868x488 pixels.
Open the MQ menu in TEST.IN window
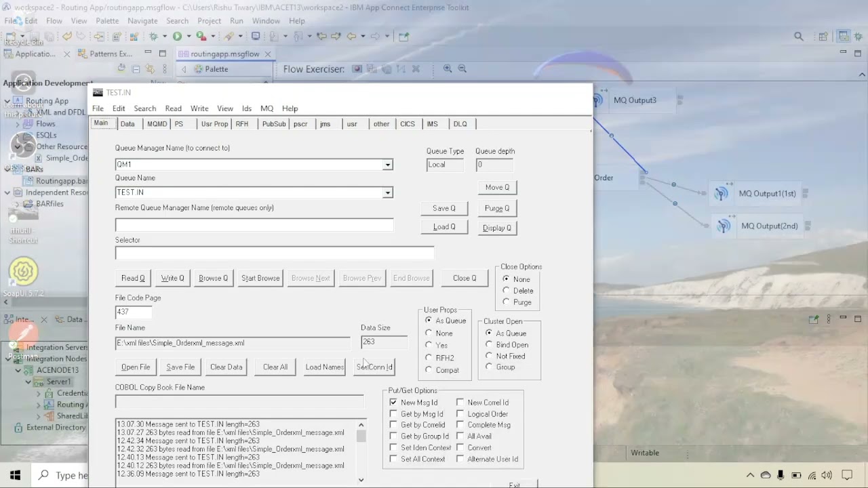[x=267, y=108]
